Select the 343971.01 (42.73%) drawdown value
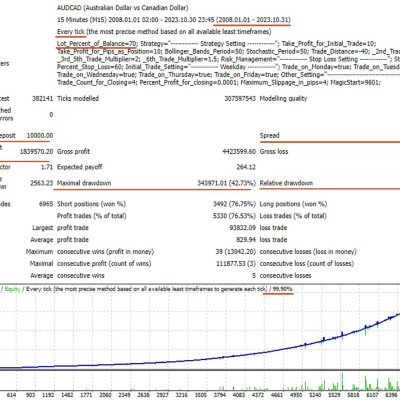 coord(226,183)
